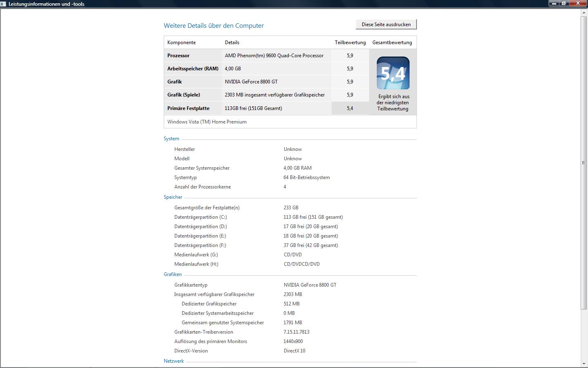Click AMD Phenom(tm) 9600 Quad-Core Processor text
Viewport: 588px width, 368px height.
coord(274,56)
